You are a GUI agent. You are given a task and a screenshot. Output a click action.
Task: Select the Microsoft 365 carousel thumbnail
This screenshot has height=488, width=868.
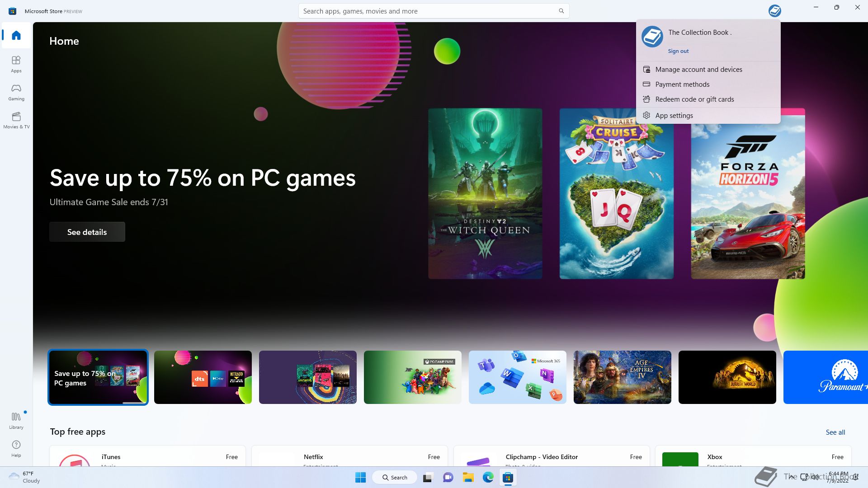[518, 377]
